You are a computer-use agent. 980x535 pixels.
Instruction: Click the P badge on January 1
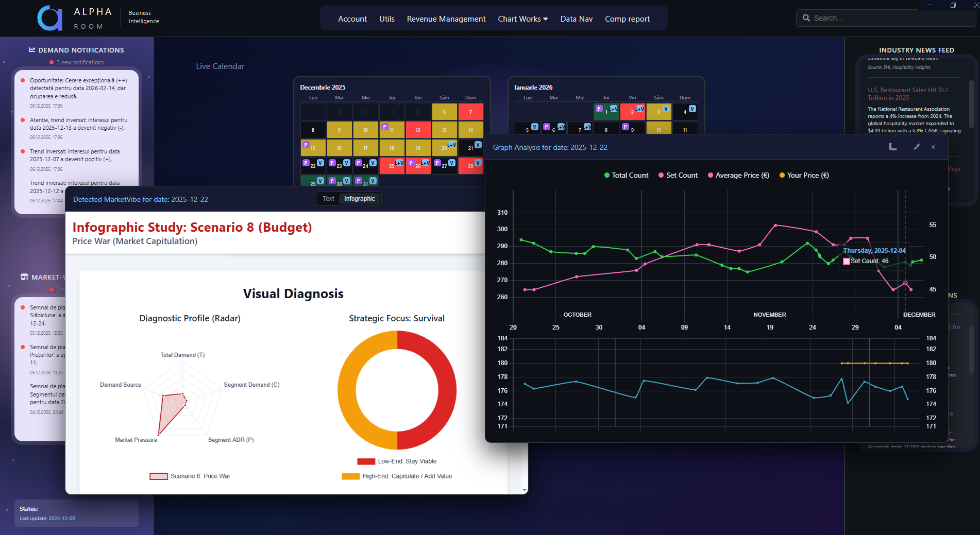click(x=599, y=109)
